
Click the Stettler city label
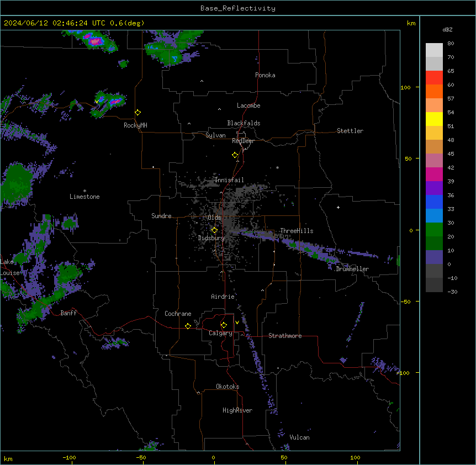[x=350, y=131]
